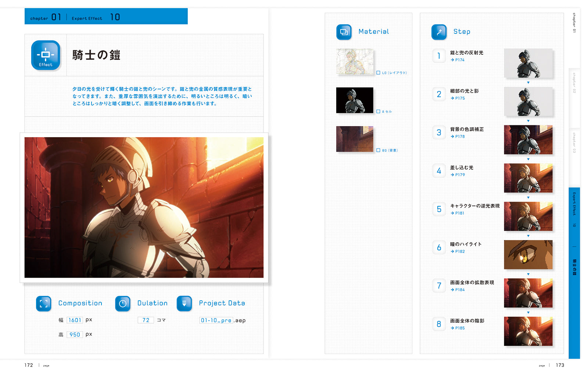The width and height of the screenshot is (588, 375).
Task: Click the 01-10_pre file name field
Action: point(216,320)
